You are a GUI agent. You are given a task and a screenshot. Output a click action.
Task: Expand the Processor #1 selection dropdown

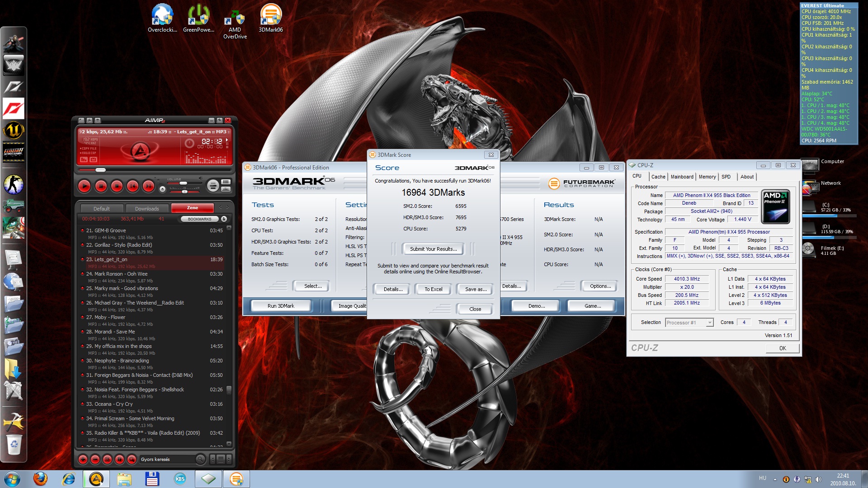(709, 323)
